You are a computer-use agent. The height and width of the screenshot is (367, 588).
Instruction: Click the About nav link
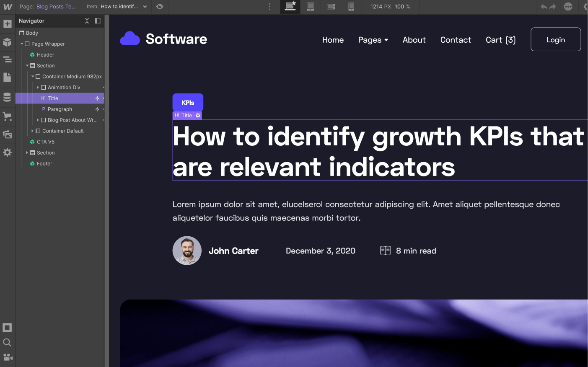pos(414,40)
